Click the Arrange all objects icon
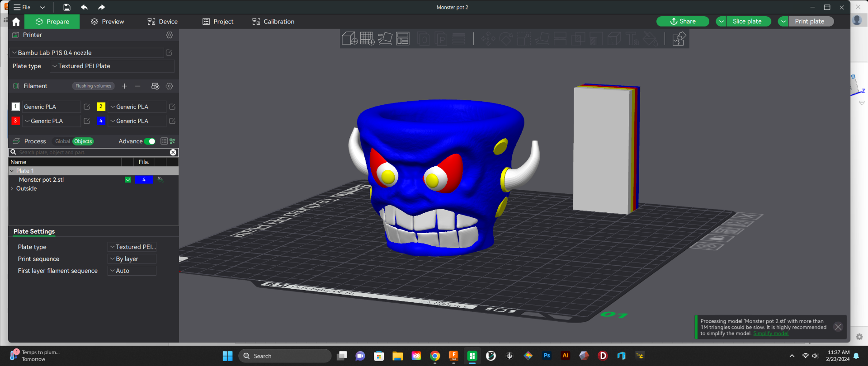 tap(403, 39)
